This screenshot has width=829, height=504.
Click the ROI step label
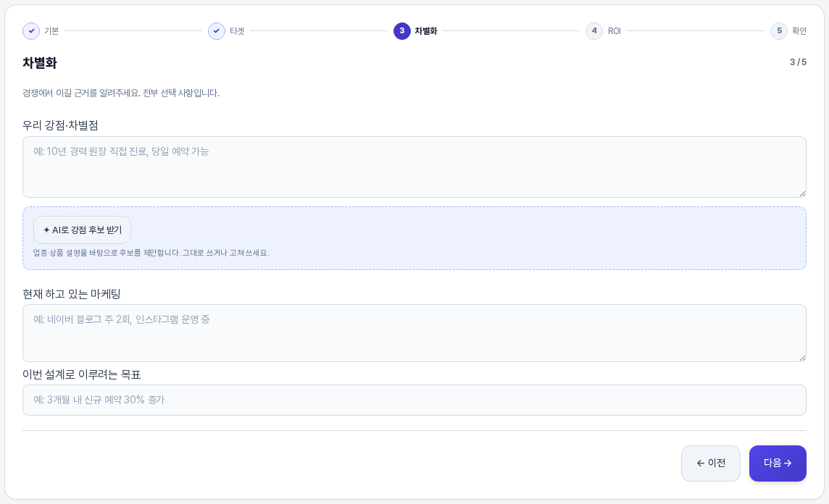tap(615, 31)
